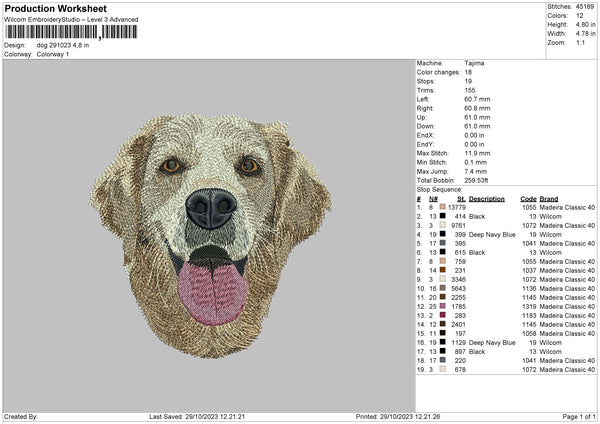Click the Stitches value 45189

[584, 6]
